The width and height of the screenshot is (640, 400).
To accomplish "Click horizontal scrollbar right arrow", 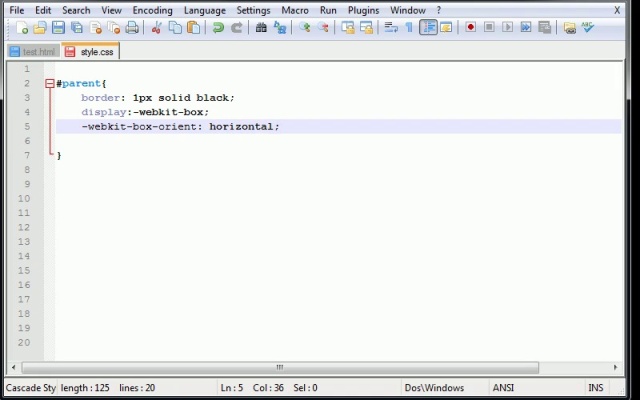I will 616,367.
